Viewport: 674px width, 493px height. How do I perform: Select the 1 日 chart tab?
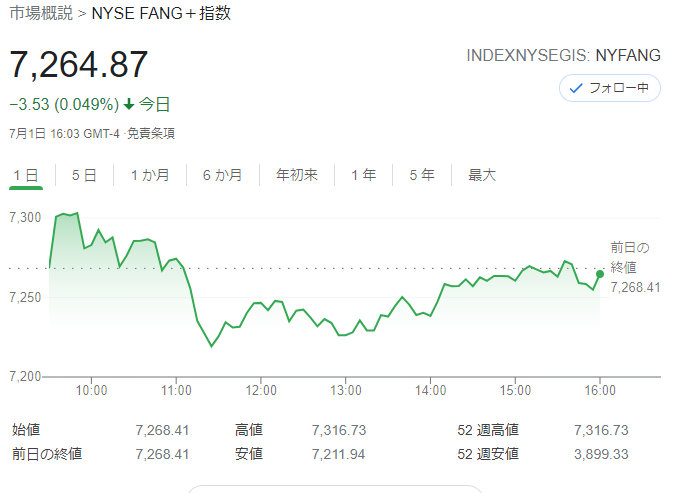[x=26, y=175]
